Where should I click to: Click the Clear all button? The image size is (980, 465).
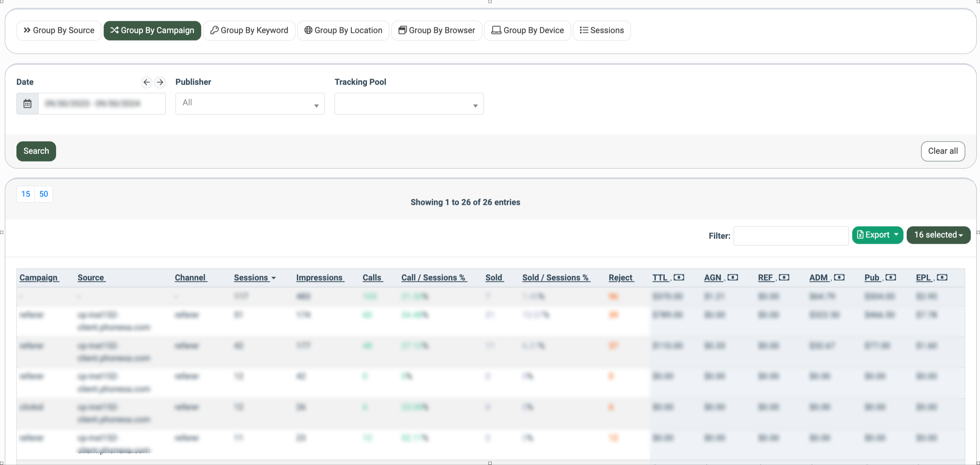943,151
